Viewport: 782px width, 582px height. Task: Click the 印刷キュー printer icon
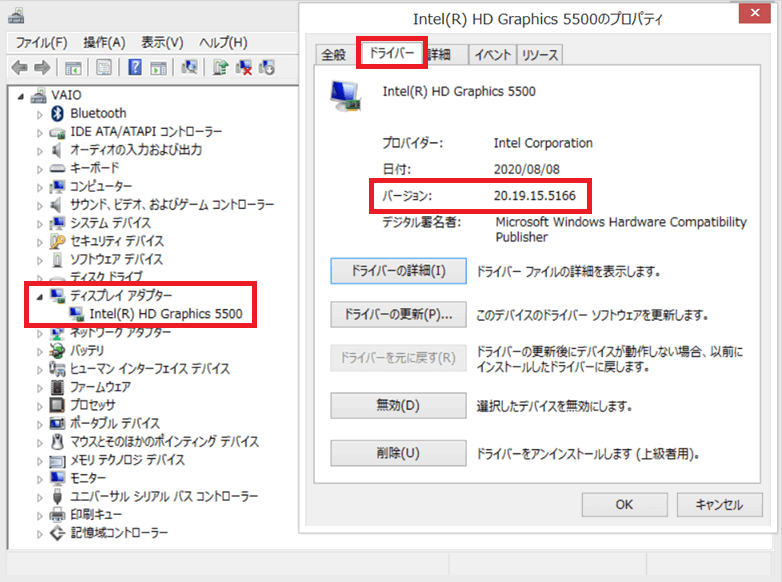[x=57, y=514]
